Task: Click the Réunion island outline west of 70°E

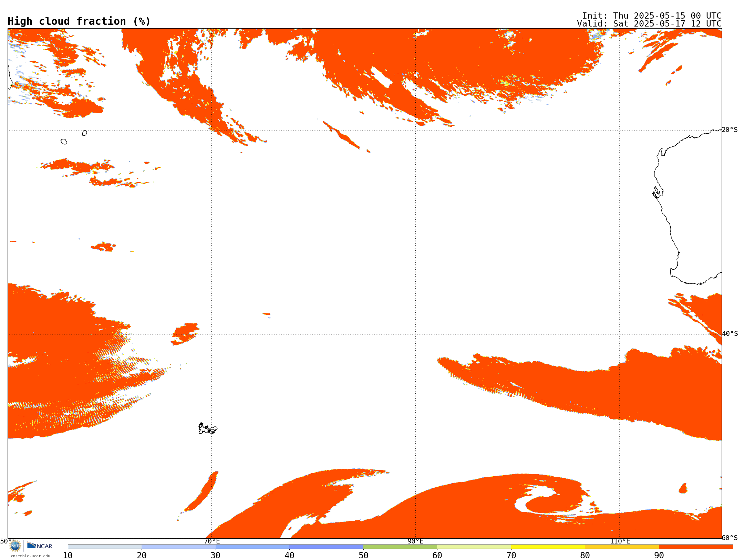Action: click(64, 142)
